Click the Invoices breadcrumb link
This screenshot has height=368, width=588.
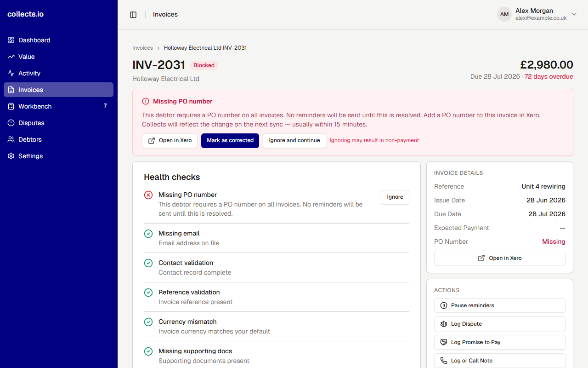click(142, 48)
